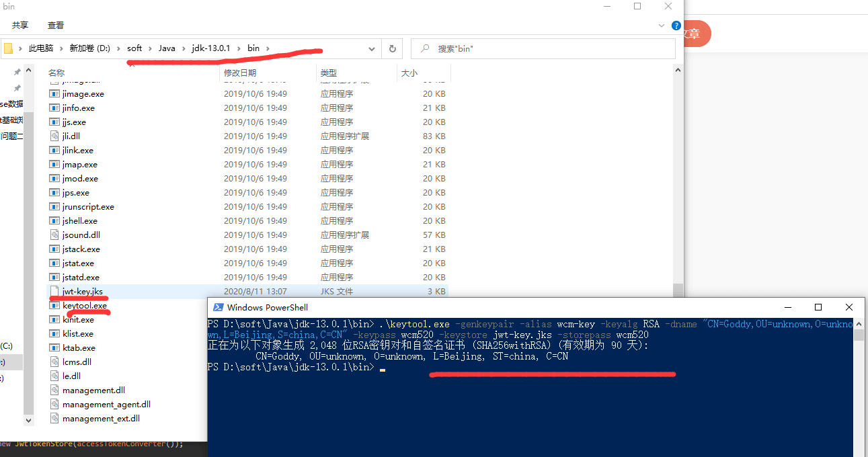Open the blue help question mark icon
Screen dimensions: 868x457
(676, 26)
